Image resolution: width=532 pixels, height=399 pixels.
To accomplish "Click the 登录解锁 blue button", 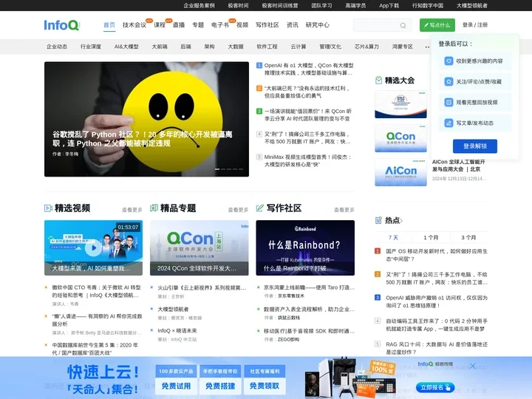I will coord(475,146).
